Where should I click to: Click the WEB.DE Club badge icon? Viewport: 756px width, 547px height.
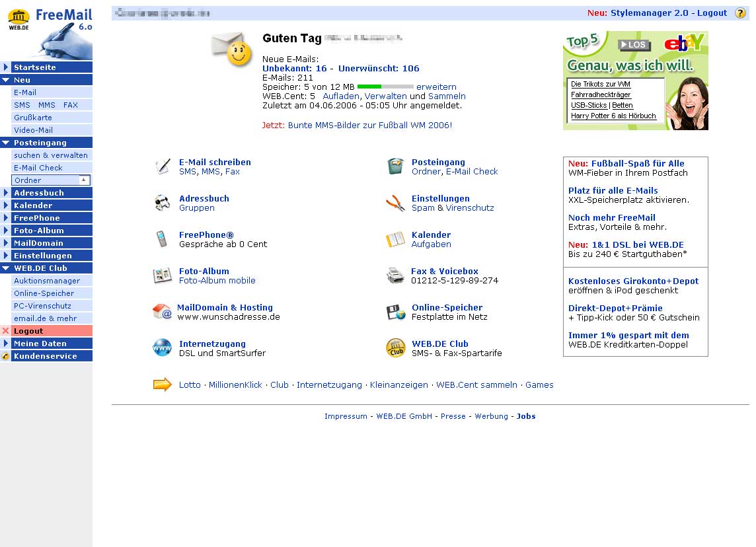coord(396,348)
